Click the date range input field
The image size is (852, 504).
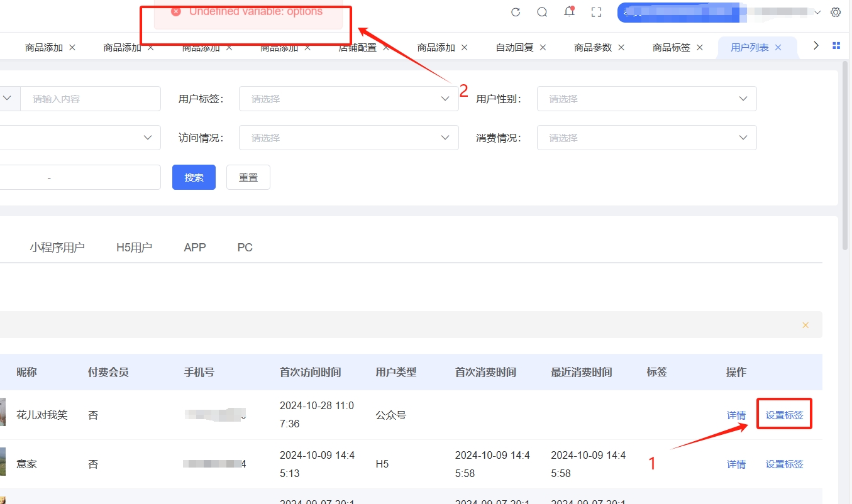(x=80, y=177)
